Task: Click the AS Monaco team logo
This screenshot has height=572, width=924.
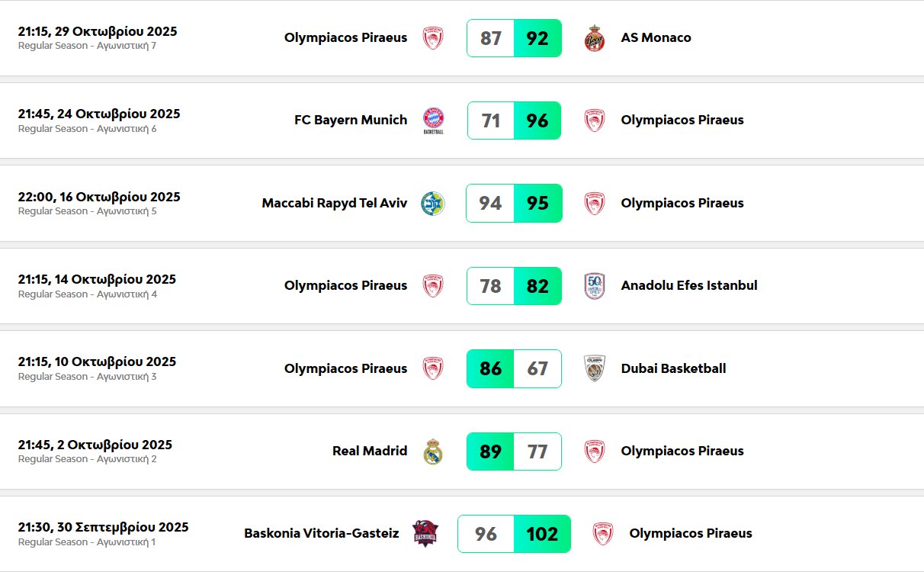Action: click(594, 38)
